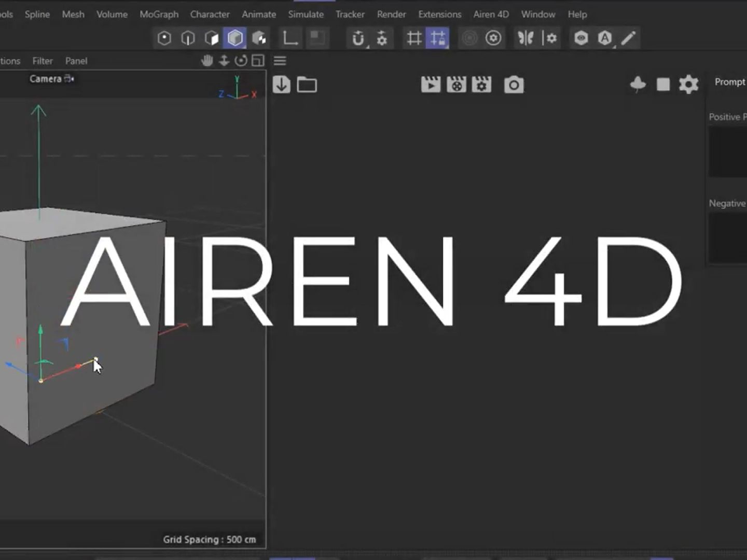The height and width of the screenshot is (560, 747).
Task: Open the Help menu
Action: coord(577,15)
